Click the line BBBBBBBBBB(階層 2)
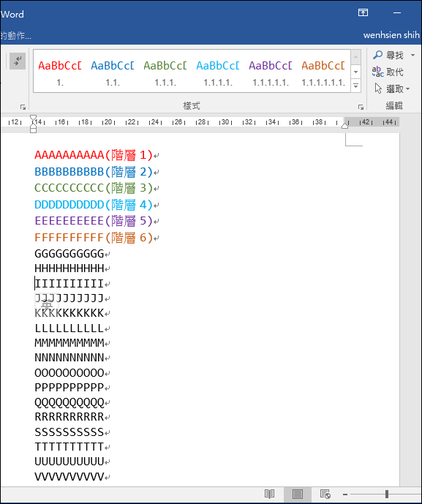Screen dimensions: 422x504 pyautogui.click(x=94, y=172)
